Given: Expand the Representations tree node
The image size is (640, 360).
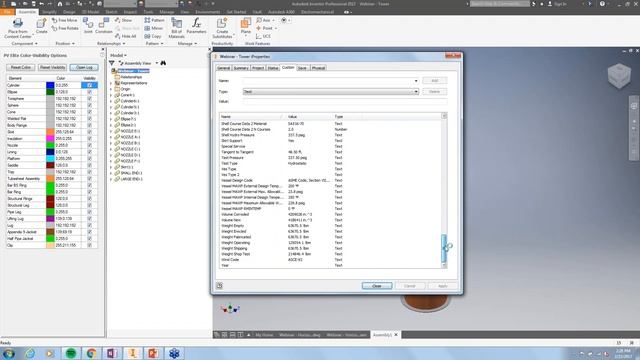Looking at the screenshot, I should tap(111, 83).
